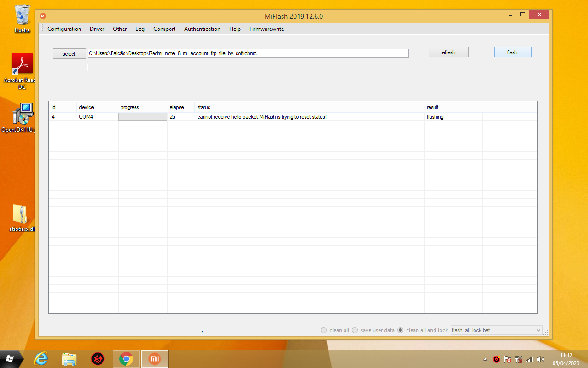Screen dimensions: 588x368
Task: Open the Driver menu
Action: 97,29
